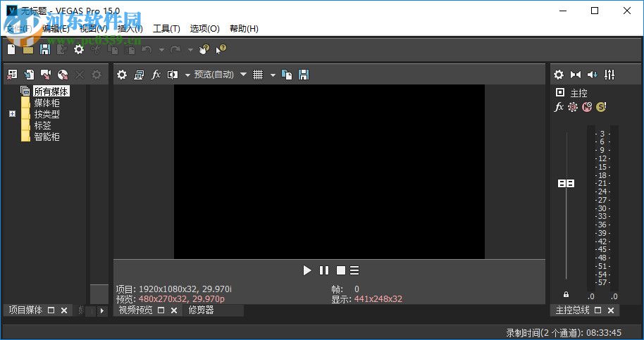Click the redo arrow icon
The image size is (644, 340).
click(175, 49)
